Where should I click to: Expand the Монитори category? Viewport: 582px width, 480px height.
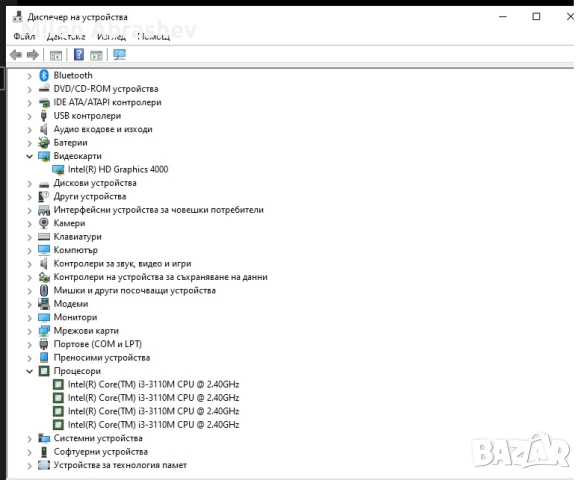tap(29, 318)
